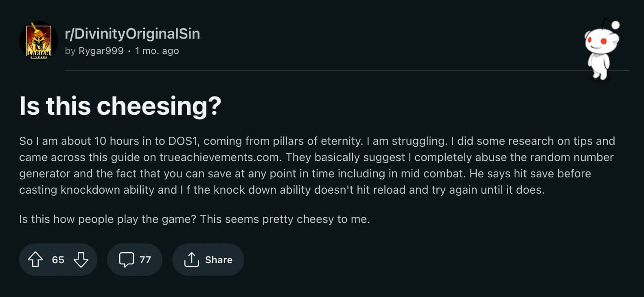Select the upload-style arrow inside the Share pill
This screenshot has height=297, width=644.
(192, 259)
